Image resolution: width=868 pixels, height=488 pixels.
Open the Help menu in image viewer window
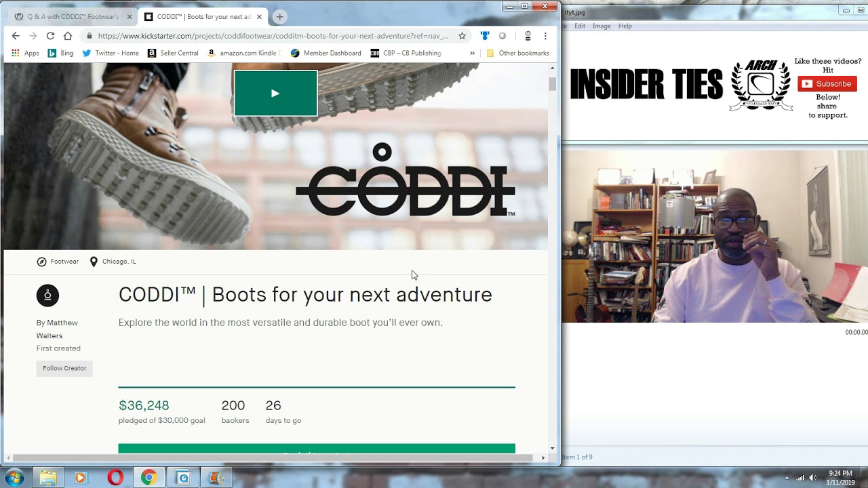pyautogui.click(x=625, y=26)
